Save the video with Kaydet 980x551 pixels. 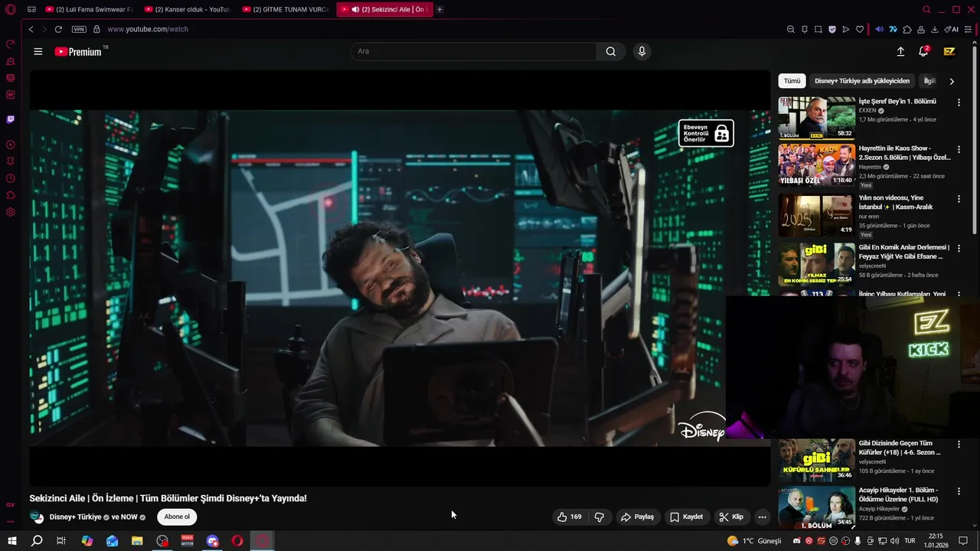point(686,517)
